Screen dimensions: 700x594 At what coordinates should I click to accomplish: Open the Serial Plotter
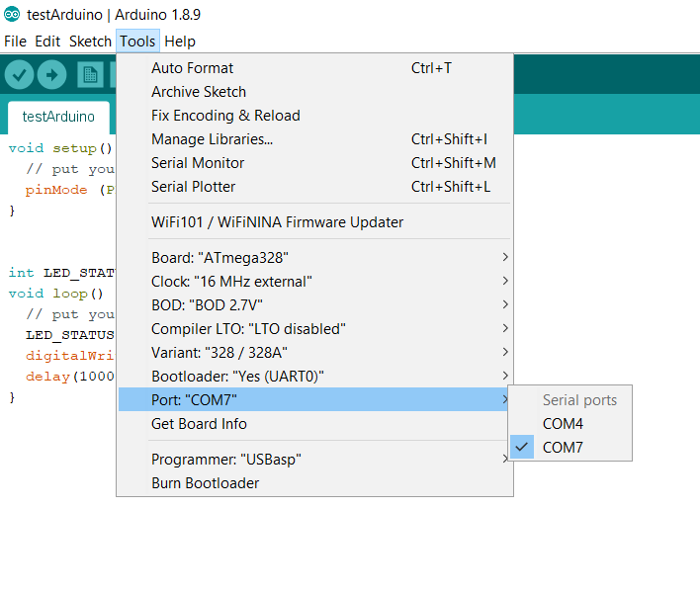click(x=314, y=186)
